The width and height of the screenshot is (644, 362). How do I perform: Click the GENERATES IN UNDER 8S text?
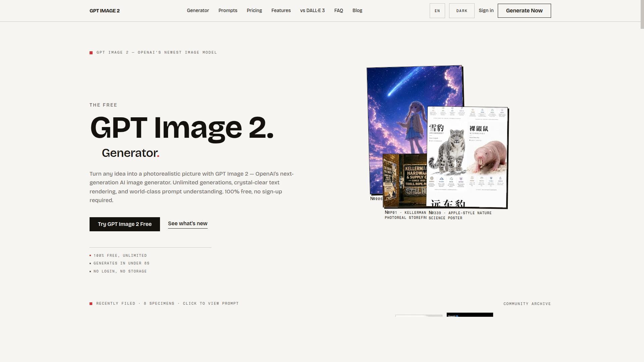tap(121, 263)
